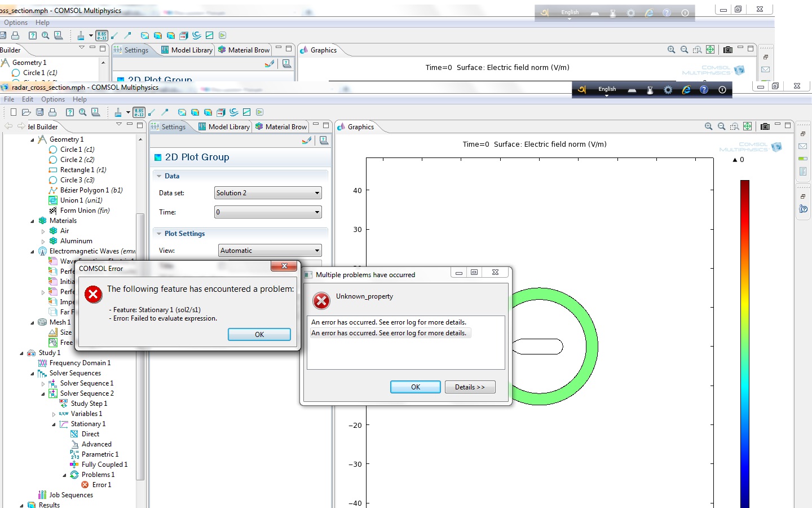Image resolution: width=812 pixels, height=508 pixels.
Task: Collapse the Study 1 tree node
Action: point(21,353)
